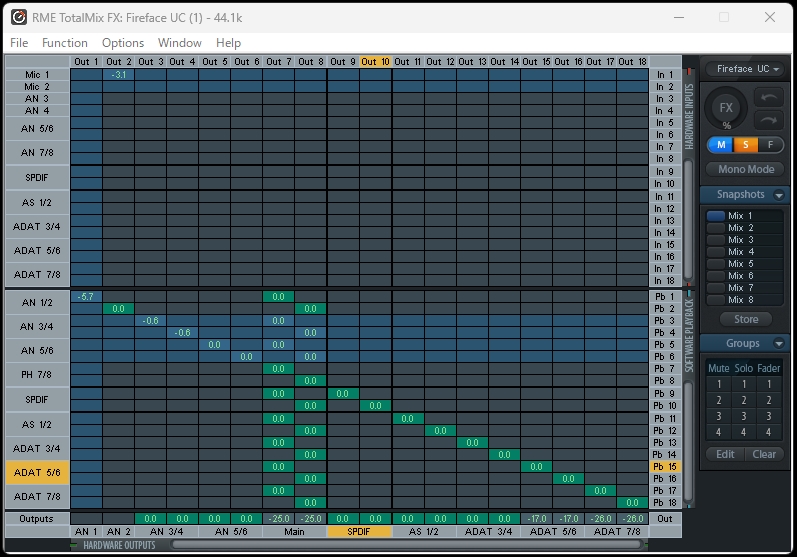The image size is (797, 557).
Task: Clear the groups with Clear button
Action: click(764, 454)
